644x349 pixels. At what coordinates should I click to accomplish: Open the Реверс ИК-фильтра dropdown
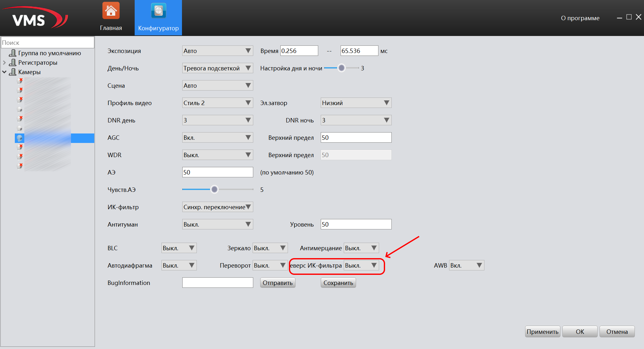(x=361, y=265)
